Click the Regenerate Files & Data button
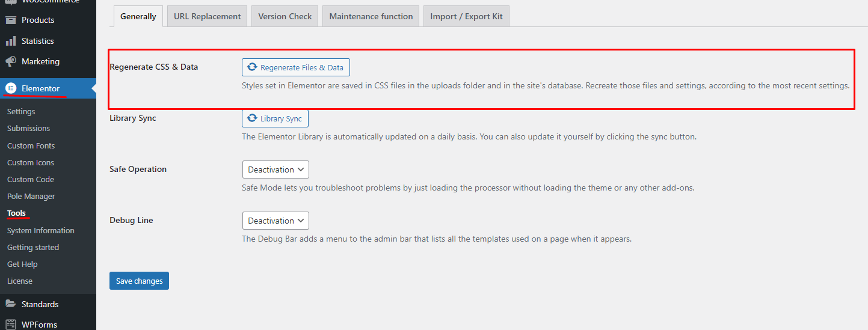 [x=296, y=67]
